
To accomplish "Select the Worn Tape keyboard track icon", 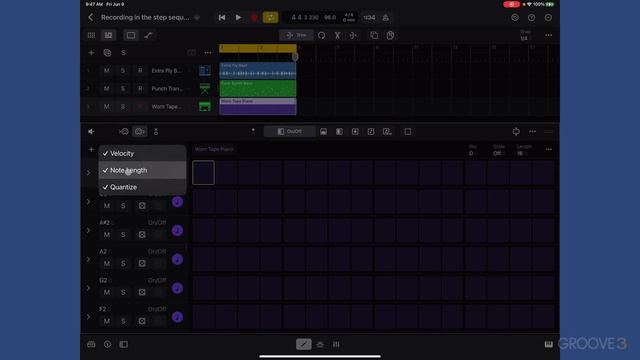I will point(204,107).
